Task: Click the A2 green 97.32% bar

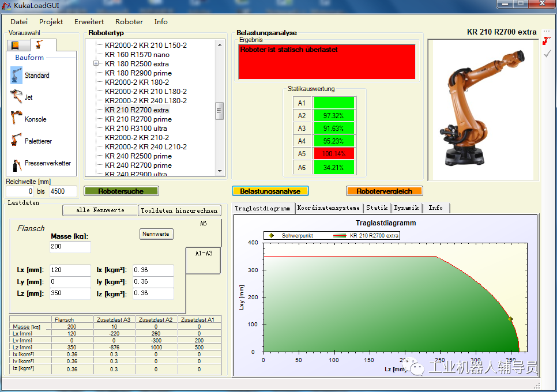Action: pyautogui.click(x=334, y=115)
